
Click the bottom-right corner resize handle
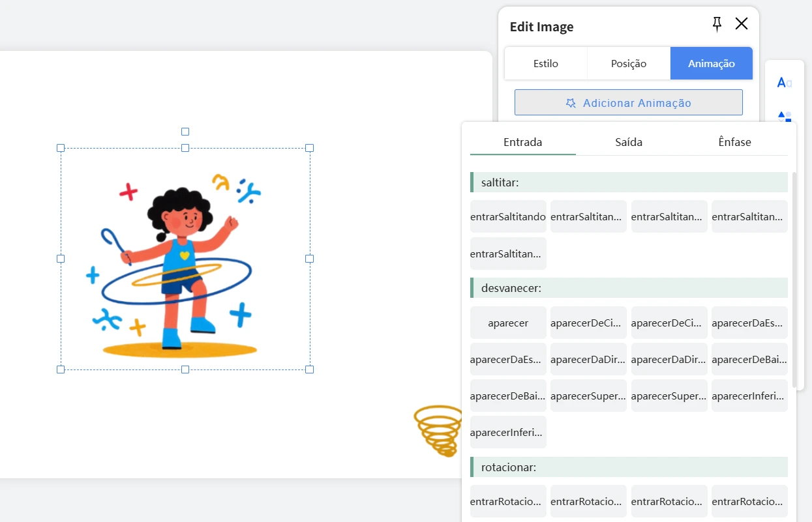point(310,370)
